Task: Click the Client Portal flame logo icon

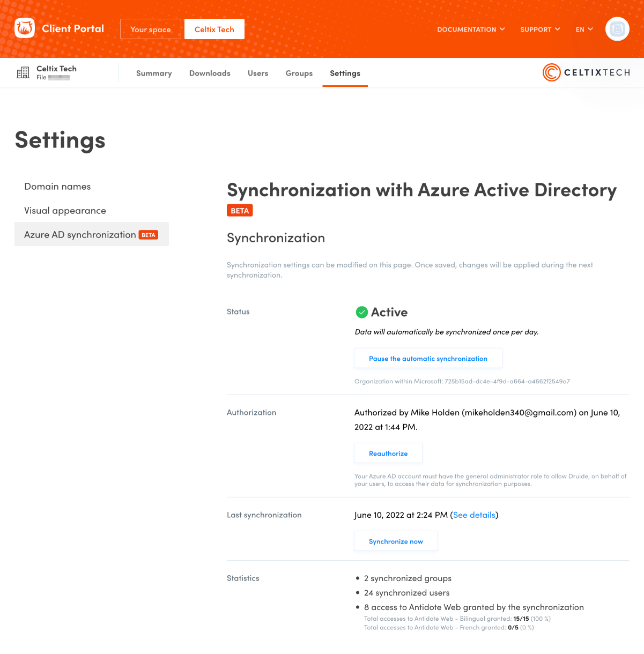Action: (25, 28)
